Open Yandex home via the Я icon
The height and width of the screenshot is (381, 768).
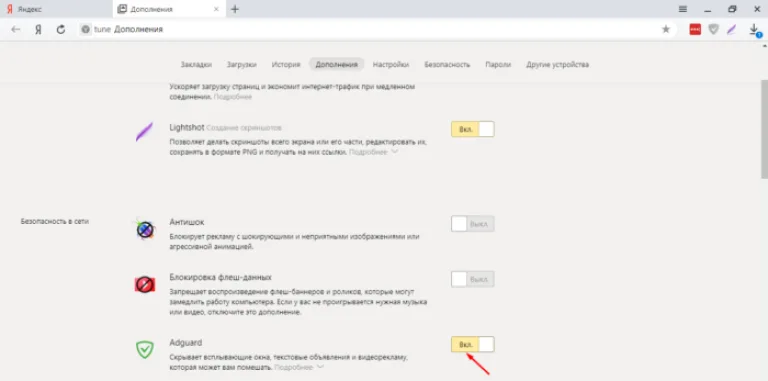point(38,29)
